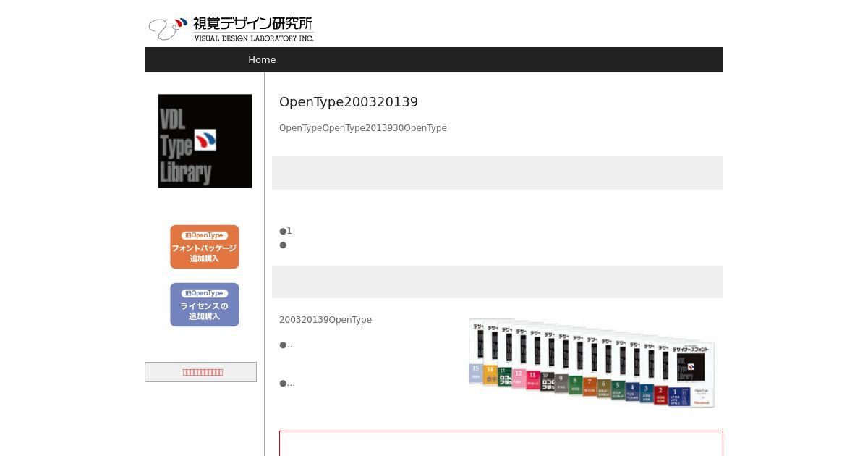
Task: Open the Home menu item
Action: click(262, 60)
